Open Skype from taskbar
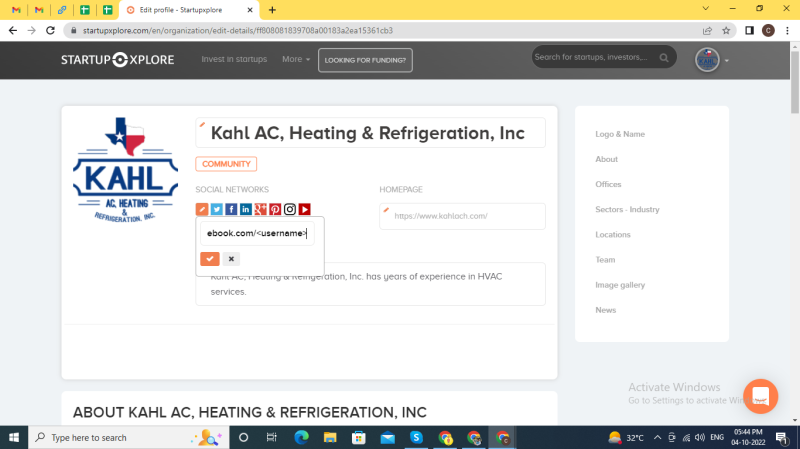This screenshot has width=800, height=449. tap(416, 437)
